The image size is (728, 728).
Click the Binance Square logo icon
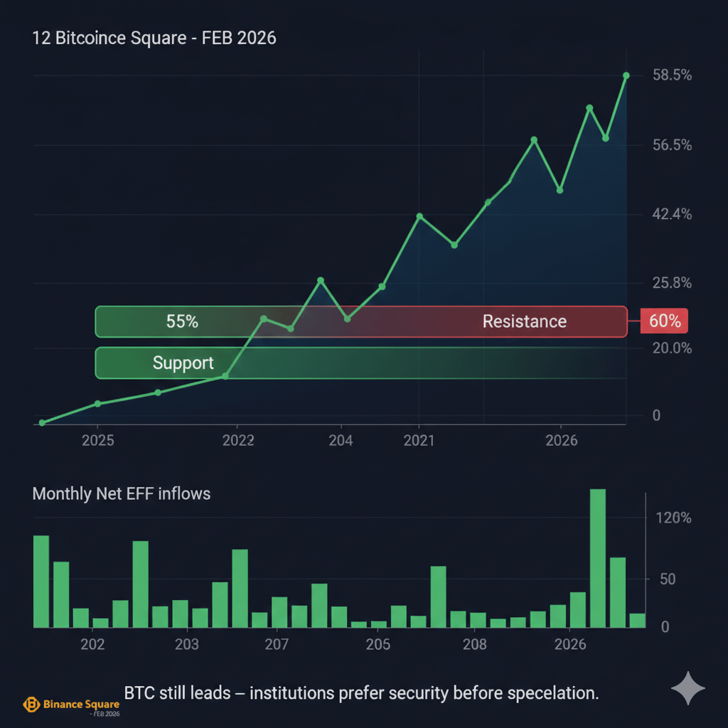pyautogui.click(x=32, y=704)
